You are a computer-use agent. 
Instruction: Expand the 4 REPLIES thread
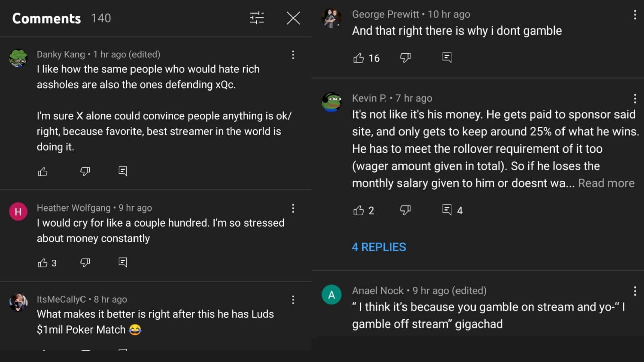click(x=379, y=247)
